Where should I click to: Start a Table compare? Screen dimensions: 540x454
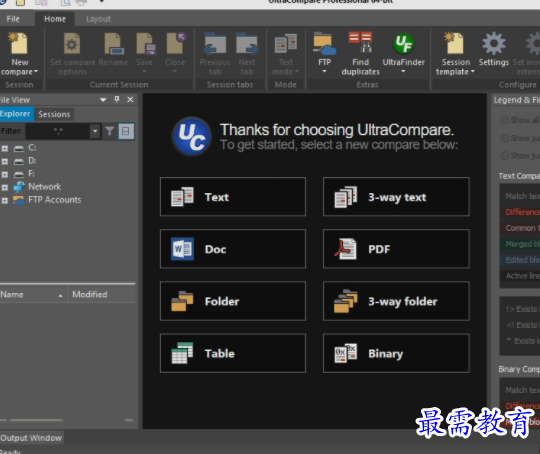(x=233, y=353)
